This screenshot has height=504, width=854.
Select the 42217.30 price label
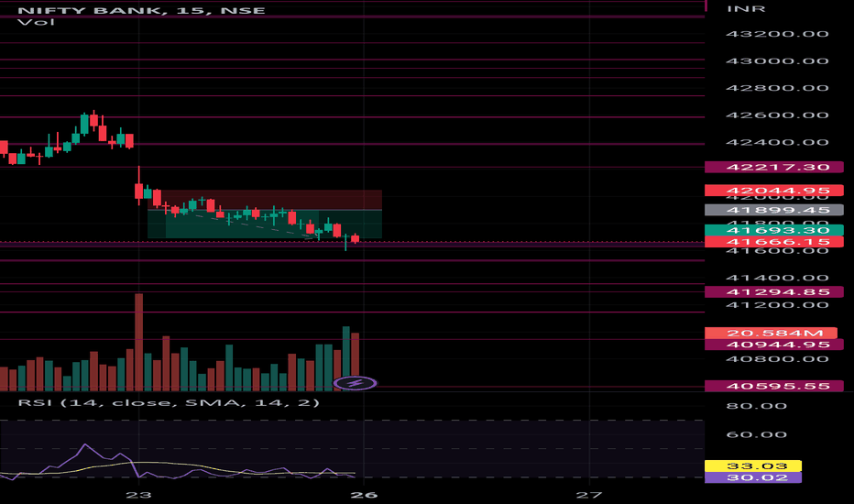(774, 168)
